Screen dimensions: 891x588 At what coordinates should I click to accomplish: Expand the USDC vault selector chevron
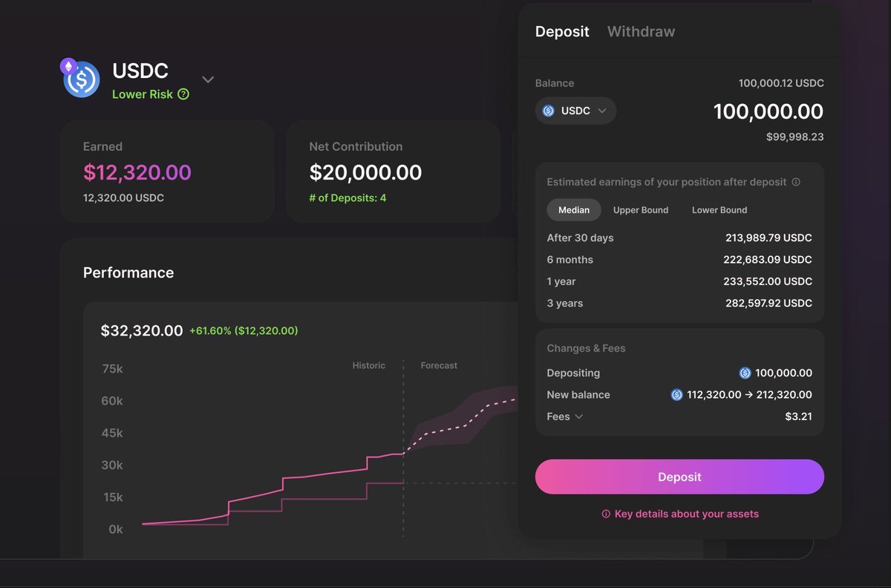pyautogui.click(x=208, y=79)
